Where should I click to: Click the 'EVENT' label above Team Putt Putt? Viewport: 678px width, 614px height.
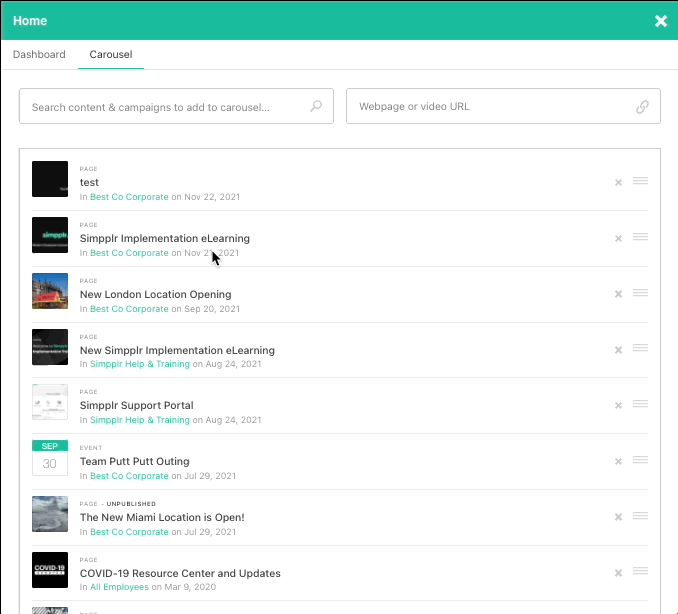click(91, 448)
